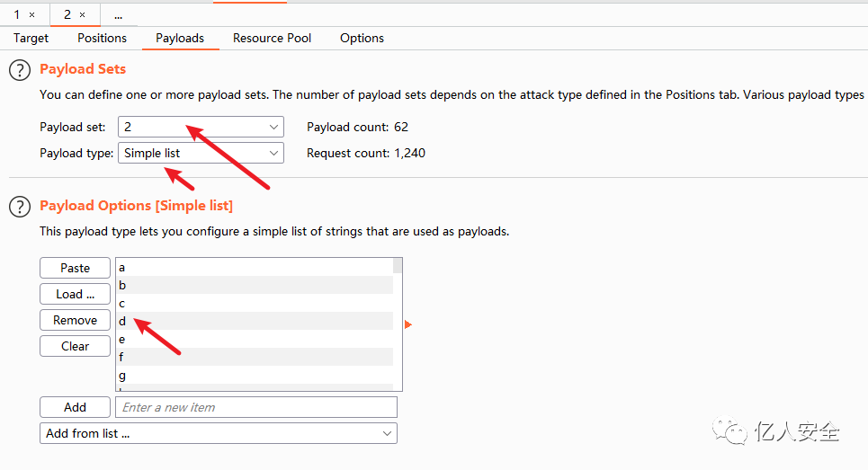The image size is (868, 470).
Task: Click the payload list scrollbar thumb
Action: [x=398, y=266]
